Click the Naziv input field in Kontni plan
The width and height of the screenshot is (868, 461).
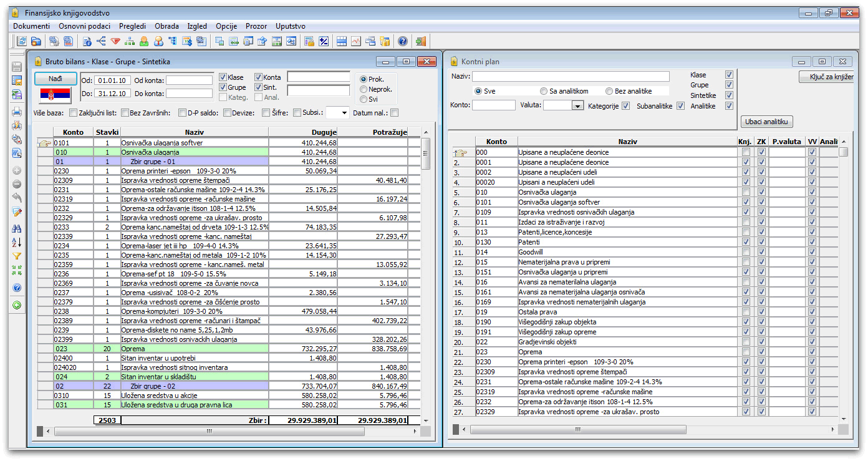click(571, 76)
